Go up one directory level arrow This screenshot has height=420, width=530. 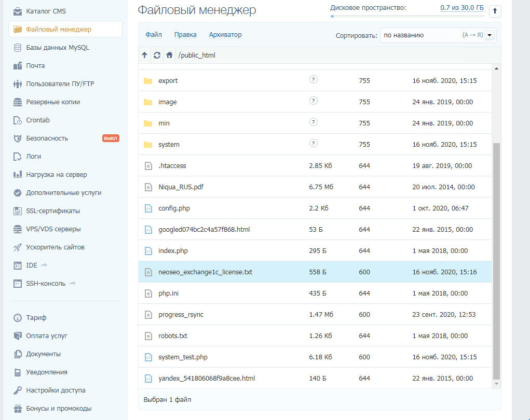pos(145,55)
